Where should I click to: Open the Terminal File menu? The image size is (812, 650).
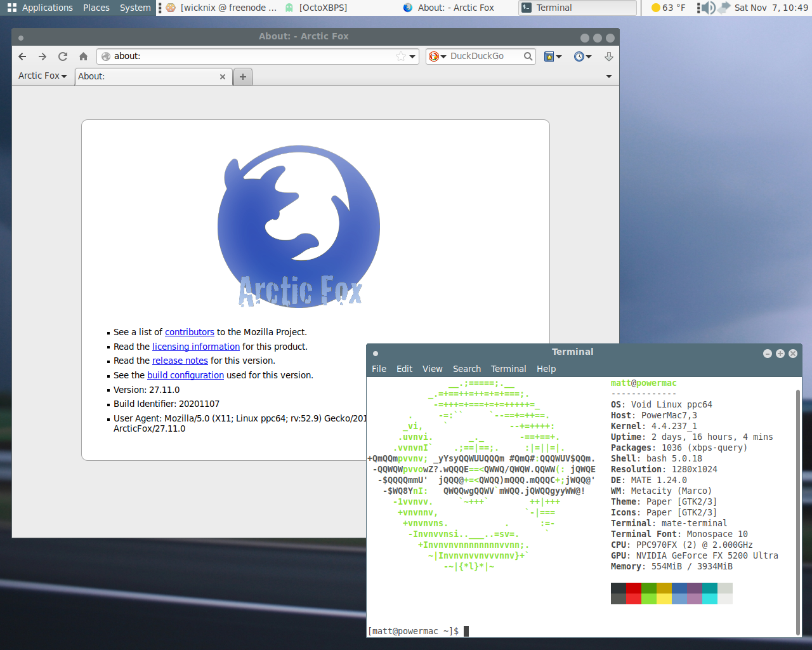(x=379, y=369)
